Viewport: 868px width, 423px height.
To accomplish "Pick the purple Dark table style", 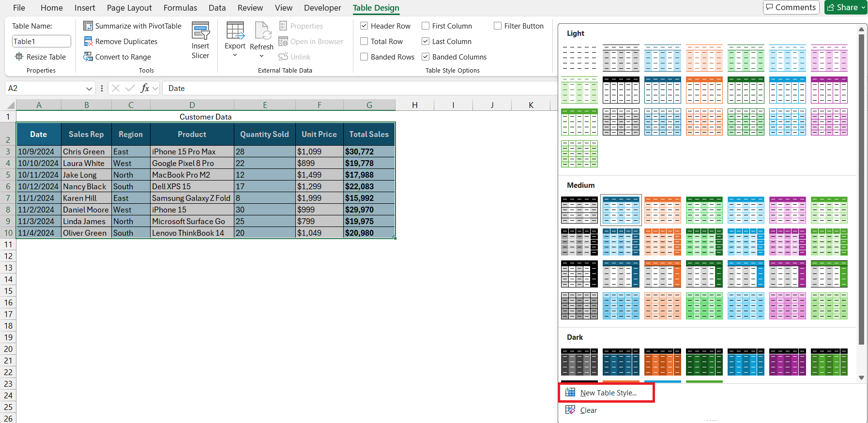I will [788, 362].
